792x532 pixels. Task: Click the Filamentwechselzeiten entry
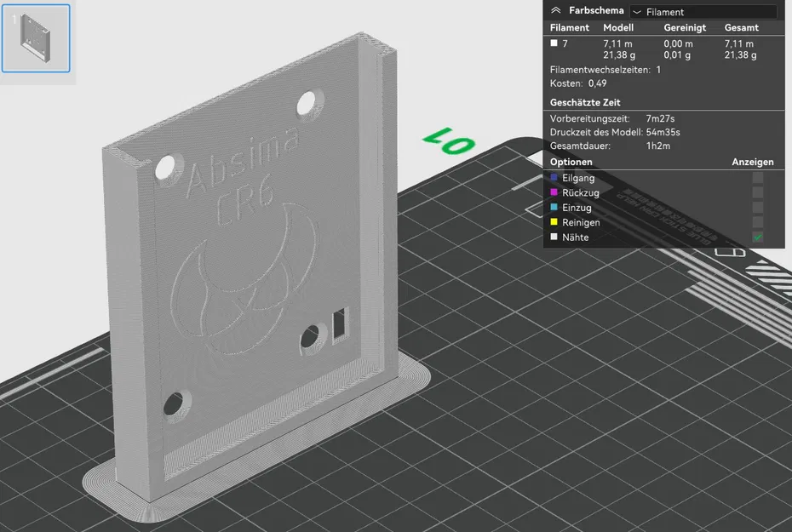pos(605,70)
